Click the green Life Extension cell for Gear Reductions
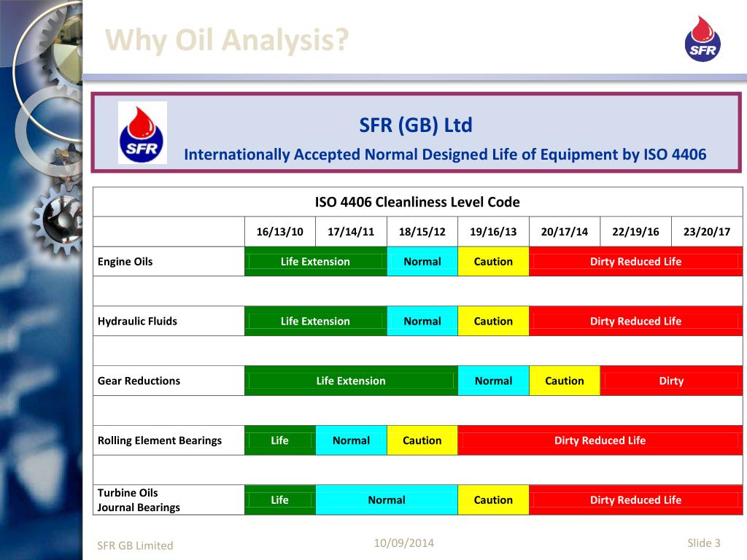Screen dimensions: 747x560 tap(351, 381)
